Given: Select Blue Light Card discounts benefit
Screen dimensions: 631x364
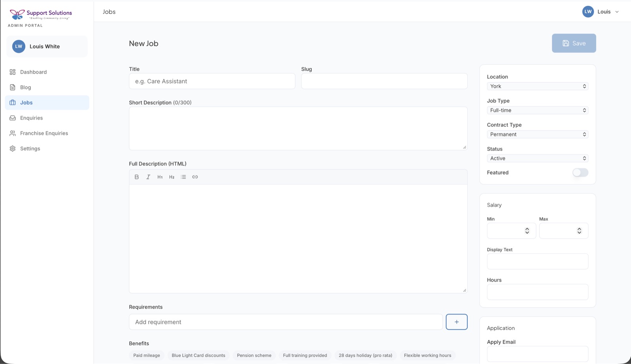Looking at the screenshot, I should pyautogui.click(x=198, y=355).
